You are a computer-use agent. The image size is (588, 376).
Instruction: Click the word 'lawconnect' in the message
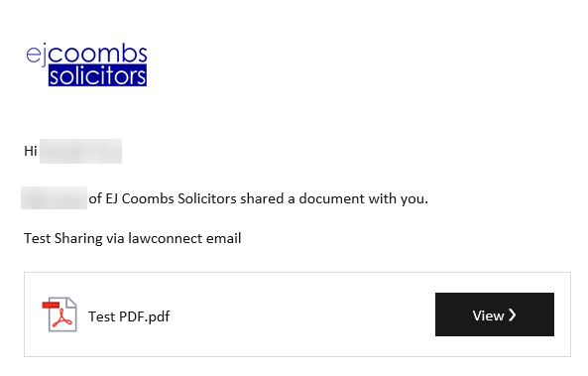click(x=165, y=238)
